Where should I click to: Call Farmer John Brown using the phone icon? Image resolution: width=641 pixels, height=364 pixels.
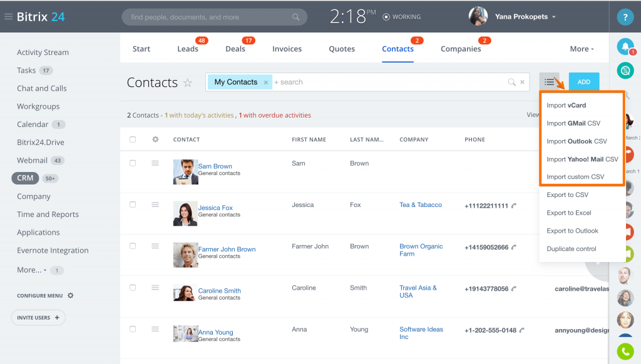tap(514, 247)
